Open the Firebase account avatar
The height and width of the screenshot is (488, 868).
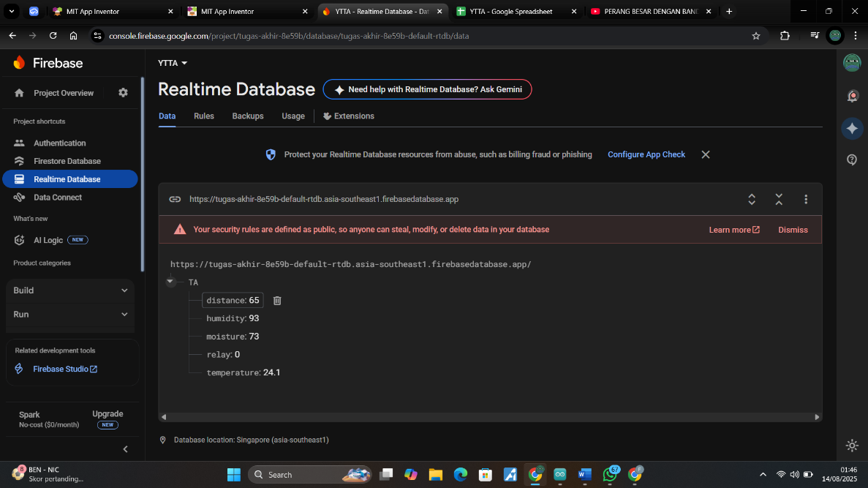point(852,63)
